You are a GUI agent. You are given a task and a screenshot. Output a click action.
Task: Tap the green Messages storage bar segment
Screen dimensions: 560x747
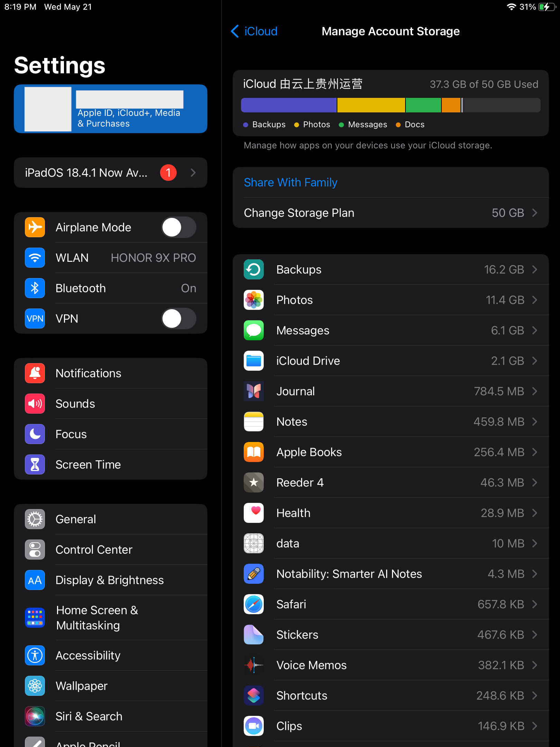click(423, 105)
